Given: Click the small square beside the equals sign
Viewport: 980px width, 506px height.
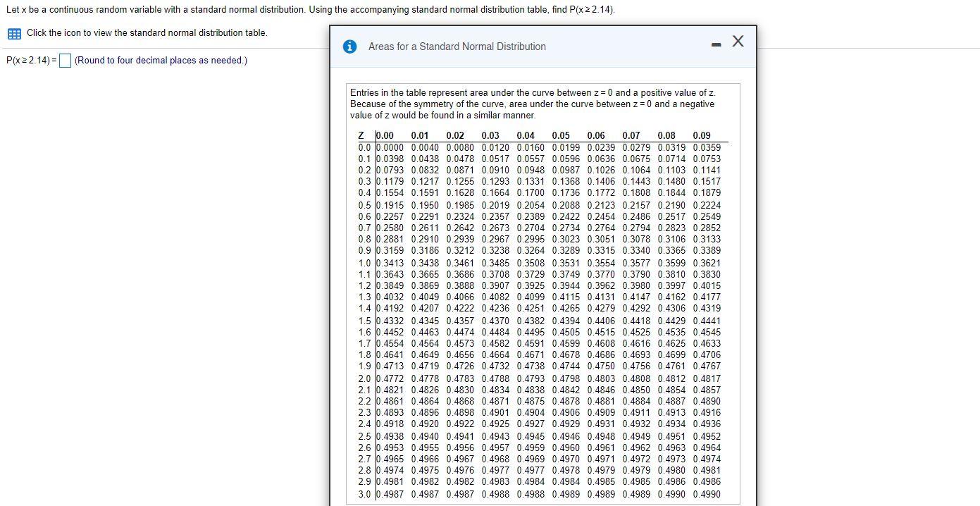Looking at the screenshot, I should click(x=64, y=61).
